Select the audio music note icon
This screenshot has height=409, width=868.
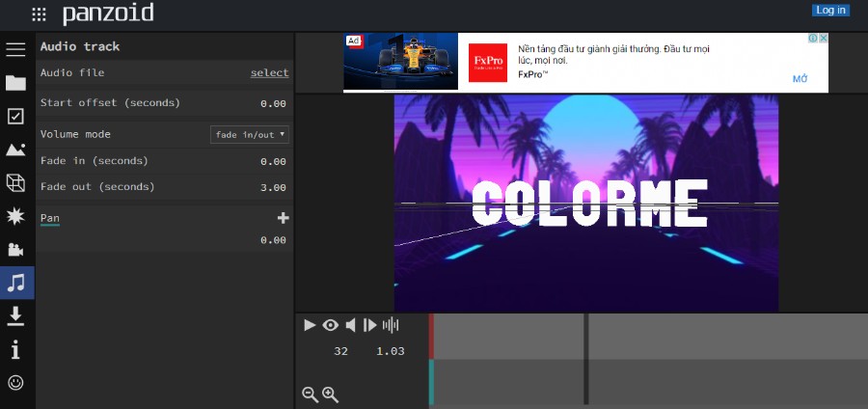tap(16, 283)
